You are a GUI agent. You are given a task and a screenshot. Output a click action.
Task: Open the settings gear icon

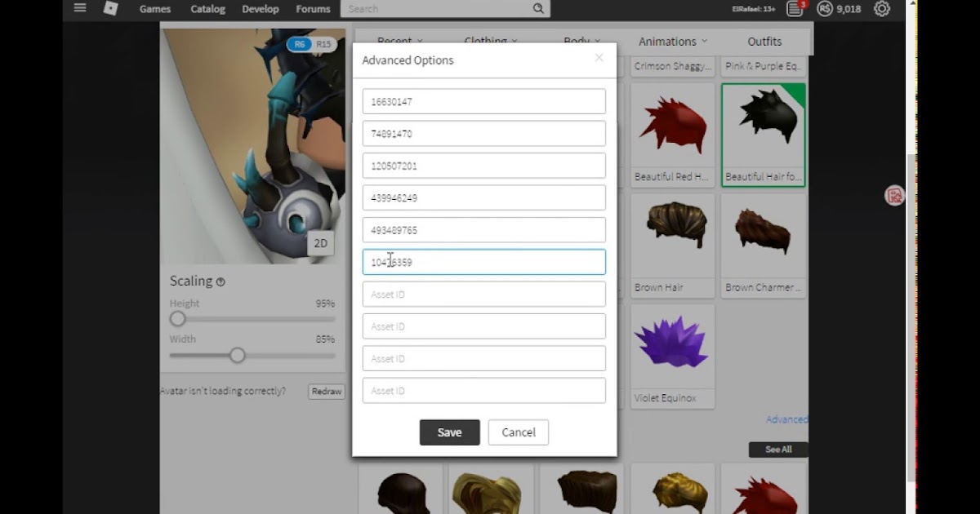882,9
